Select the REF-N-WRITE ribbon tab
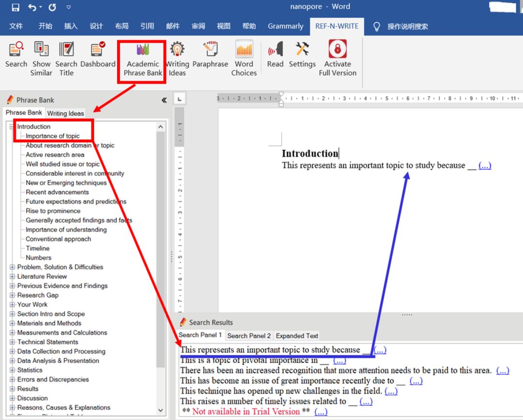The image size is (523, 420). tap(337, 26)
